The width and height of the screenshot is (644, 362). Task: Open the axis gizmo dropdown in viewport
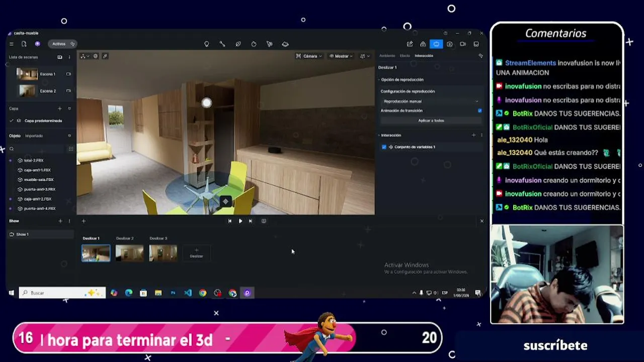click(x=85, y=56)
